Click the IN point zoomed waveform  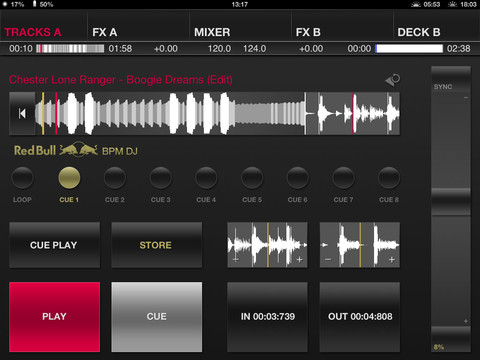coord(267,245)
